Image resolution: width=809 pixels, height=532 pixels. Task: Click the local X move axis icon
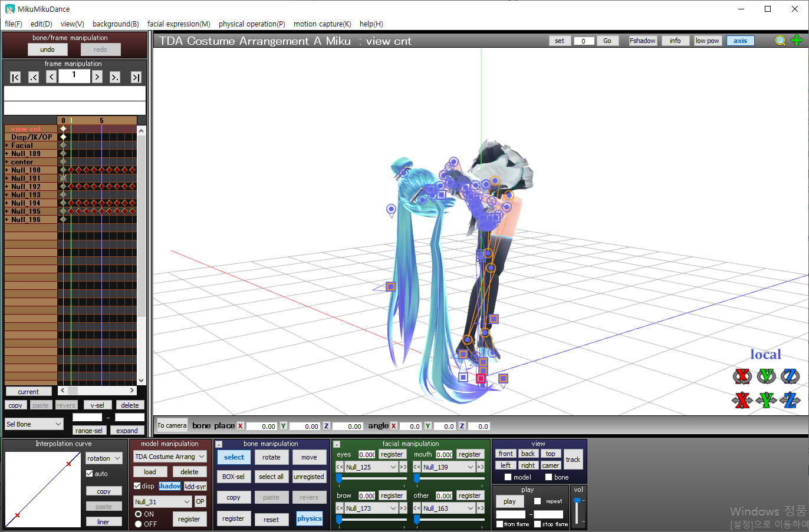[742, 401]
